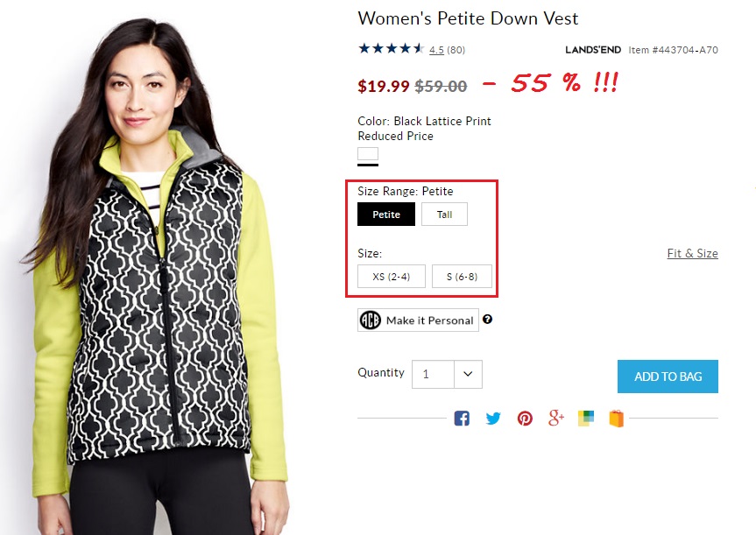The height and width of the screenshot is (535, 756).
Task: Choose size S (6-8)
Action: point(462,277)
